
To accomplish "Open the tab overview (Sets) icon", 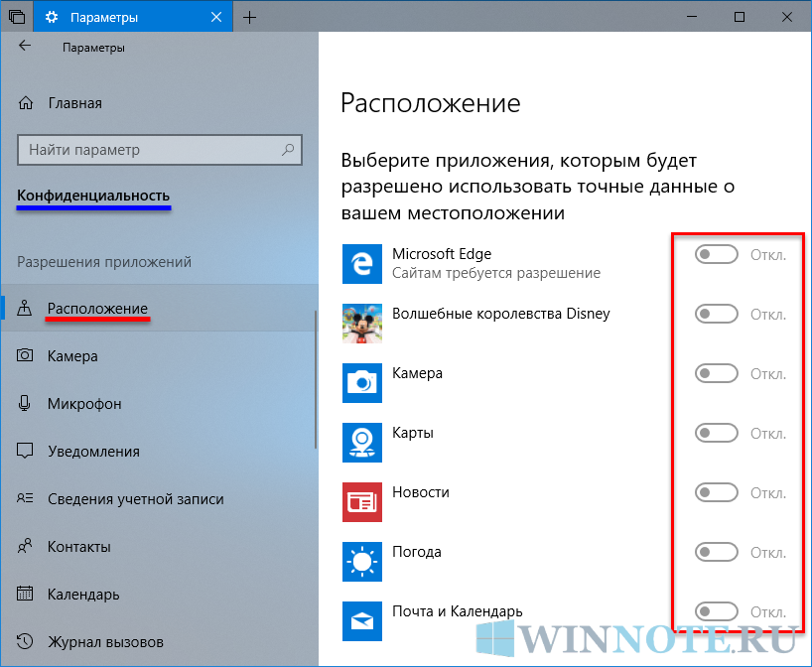I will (x=17, y=17).
